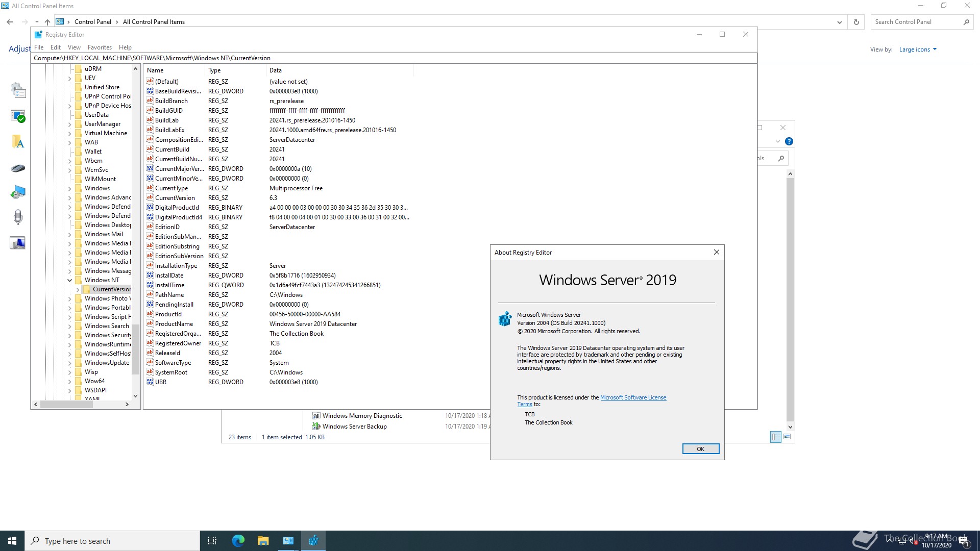Expand the Wbem key

[x=70, y=161]
